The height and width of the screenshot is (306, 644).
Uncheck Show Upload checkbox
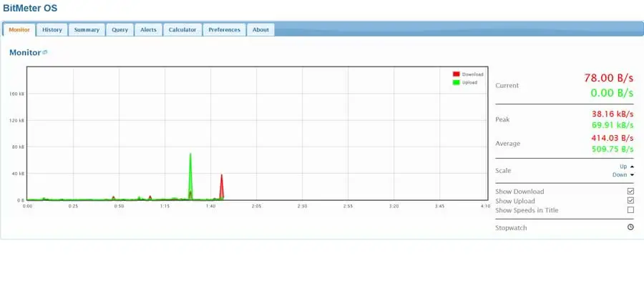630,201
